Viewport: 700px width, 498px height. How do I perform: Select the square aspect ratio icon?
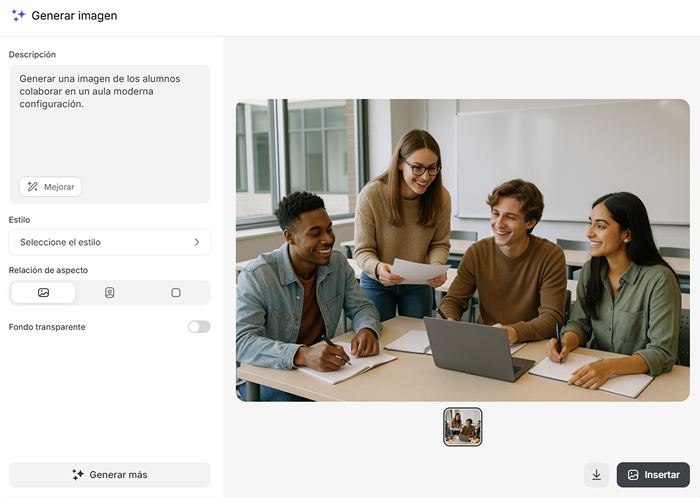pyautogui.click(x=176, y=293)
